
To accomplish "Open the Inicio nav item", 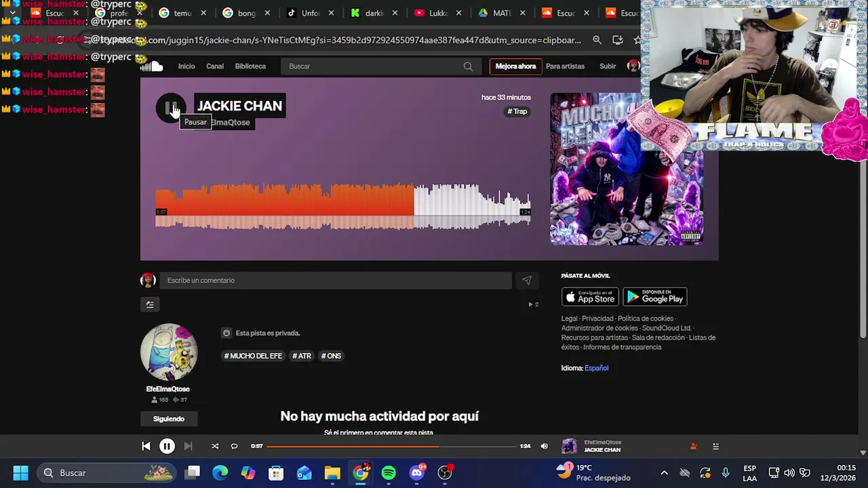I will 186,66.
